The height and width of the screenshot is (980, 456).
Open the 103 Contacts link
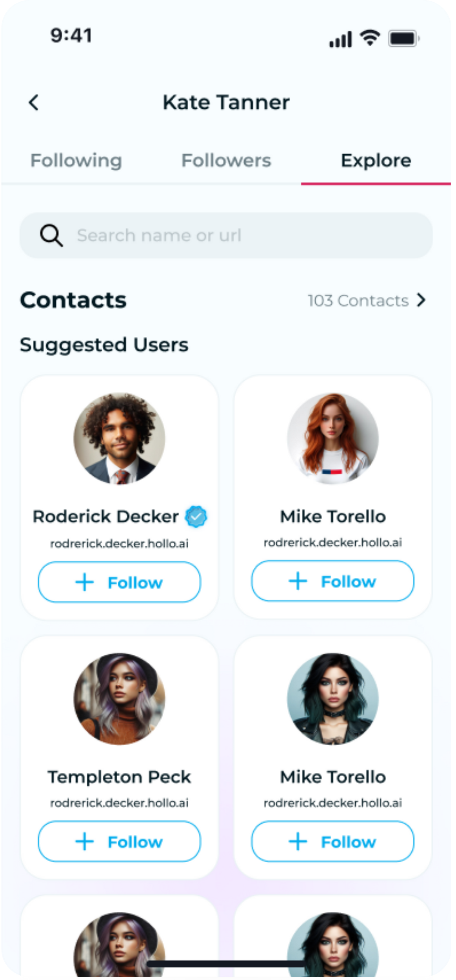pyautogui.click(x=358, y=301)
